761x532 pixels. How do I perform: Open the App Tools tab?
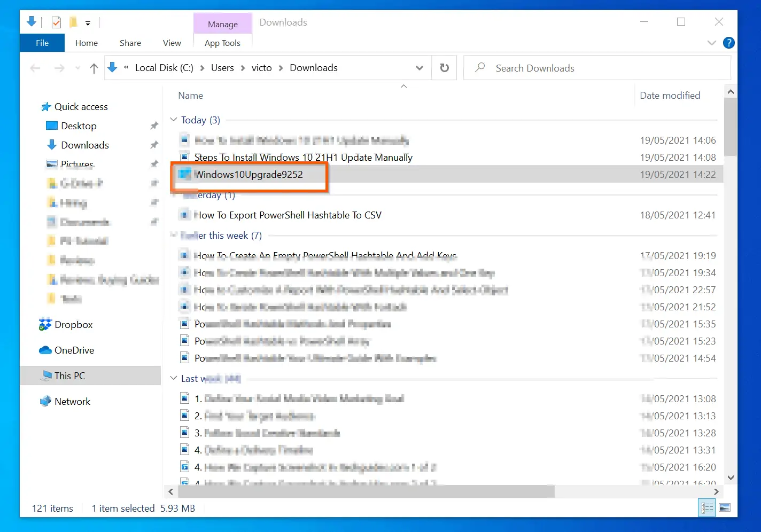click(x=222, y=43)
